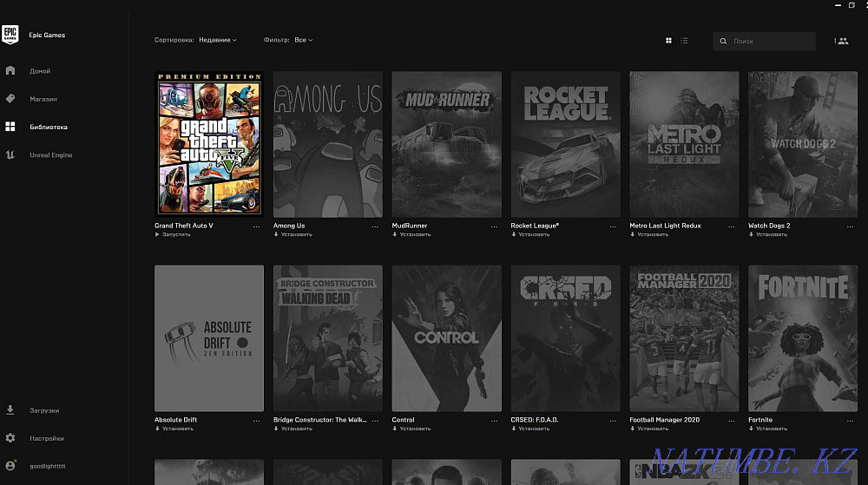This screenshot has width=868, height=485.
Task: Expand the Фильтр Все filter dropdown
Action: (x=303, y=40)
